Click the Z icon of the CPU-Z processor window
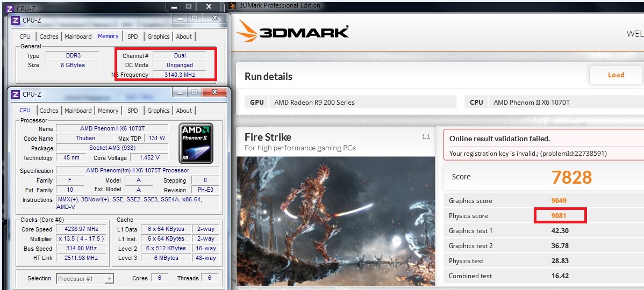 click(x=16, y=95)
